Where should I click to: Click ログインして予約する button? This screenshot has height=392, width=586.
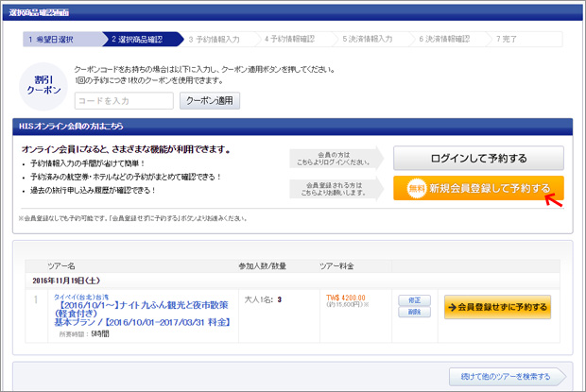pos(478,158)
